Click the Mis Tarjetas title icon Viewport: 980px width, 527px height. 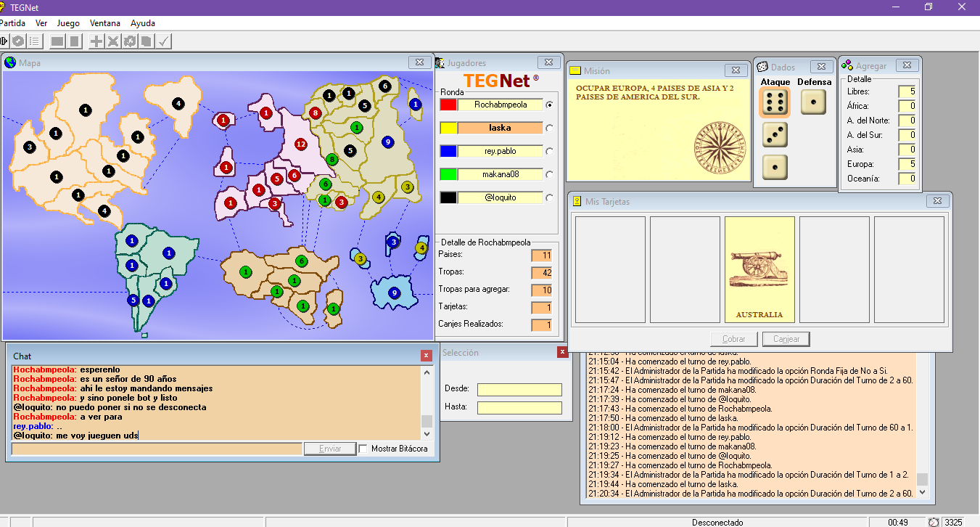click(577, 201)
